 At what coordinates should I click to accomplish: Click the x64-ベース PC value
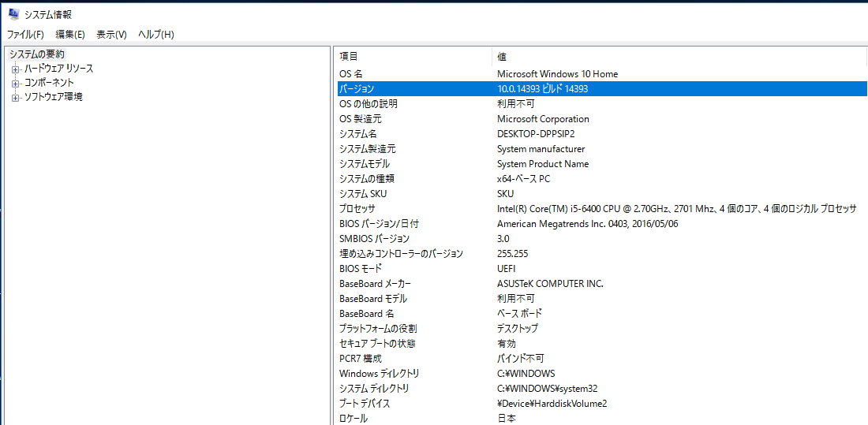pos(523,179)
